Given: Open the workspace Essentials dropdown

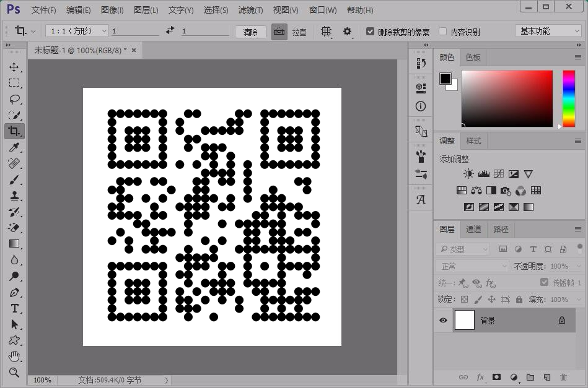Looking at the screenshot, I should pyautogui.click(x=548, y=31).
